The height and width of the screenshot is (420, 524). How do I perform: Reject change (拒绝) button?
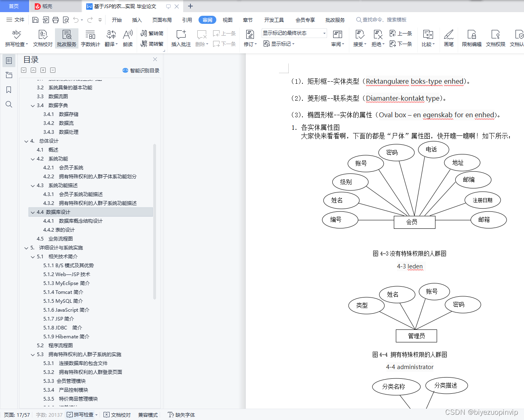[x=378, y=38]
